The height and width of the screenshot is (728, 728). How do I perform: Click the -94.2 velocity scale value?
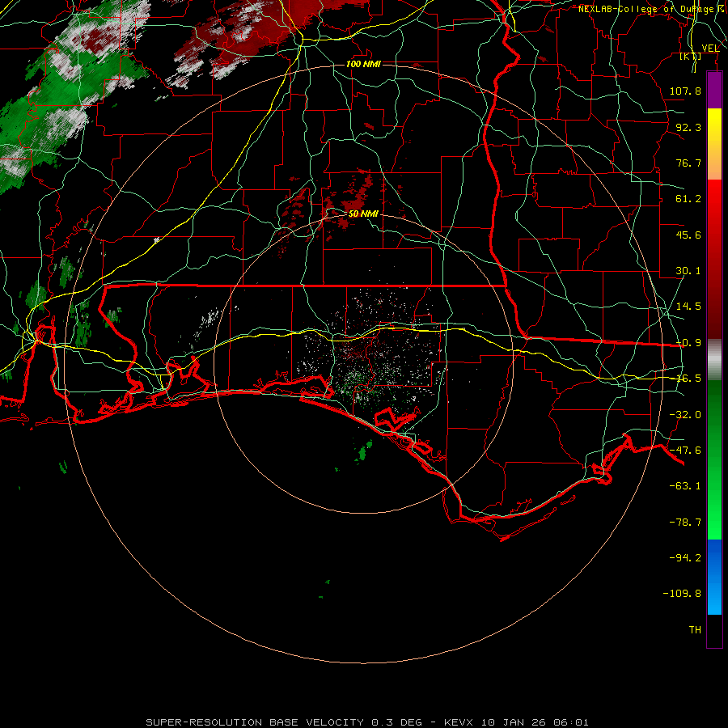pyautogui.click(x=685, y=558)
